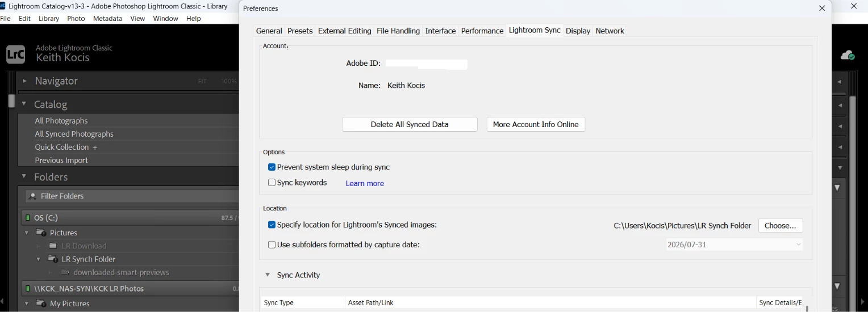The height and width of the screenshot is (312, 868).
Task: Open the Metadata menu
Action: [x=107, y=18]
